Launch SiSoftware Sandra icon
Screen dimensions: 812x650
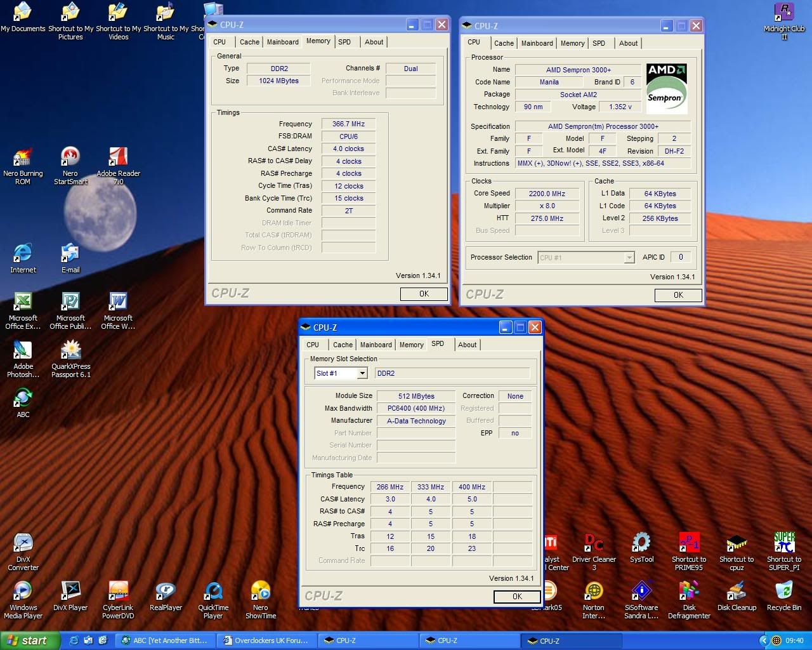tap(641, 600)
